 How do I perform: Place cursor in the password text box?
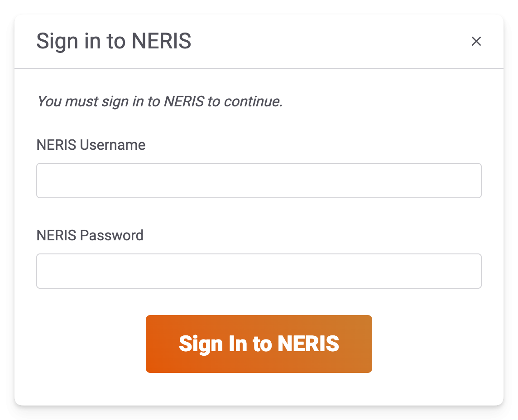pyautogui.click(x=259, y=271)
